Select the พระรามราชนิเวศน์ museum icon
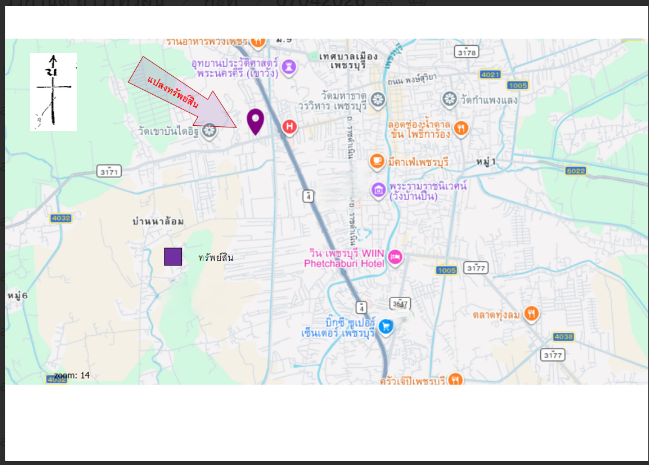 (x=378, y=191)
